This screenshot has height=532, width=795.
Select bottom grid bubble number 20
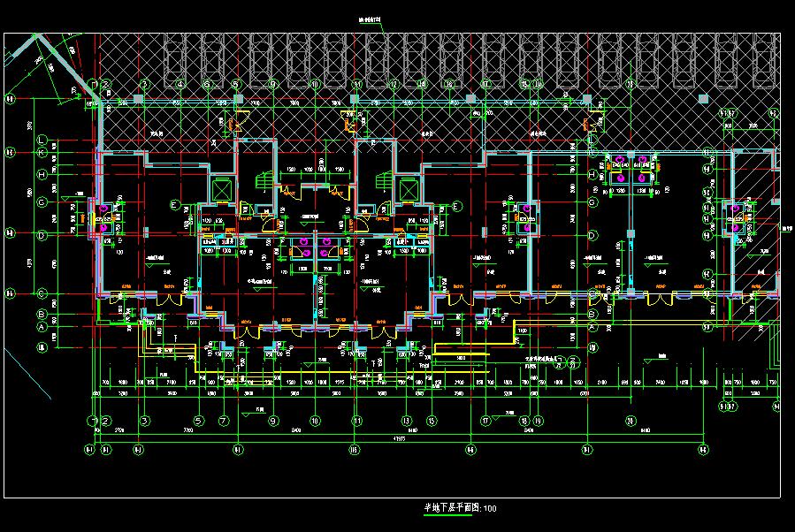631,421
